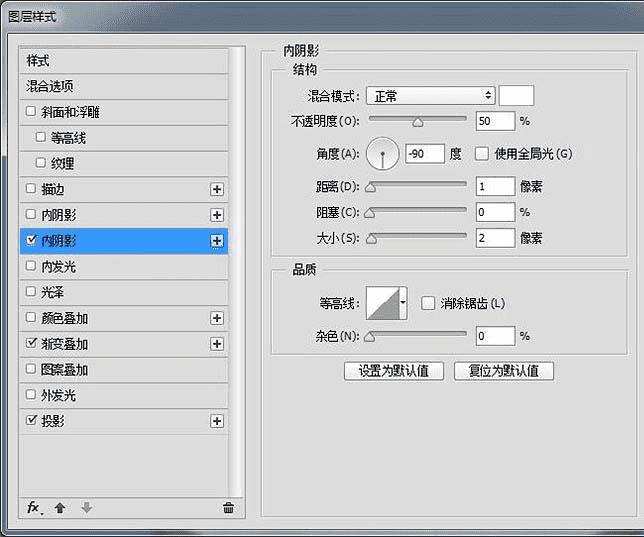Click the 距离 pixel value field
644x537 pixels.
tap(495, 187)
